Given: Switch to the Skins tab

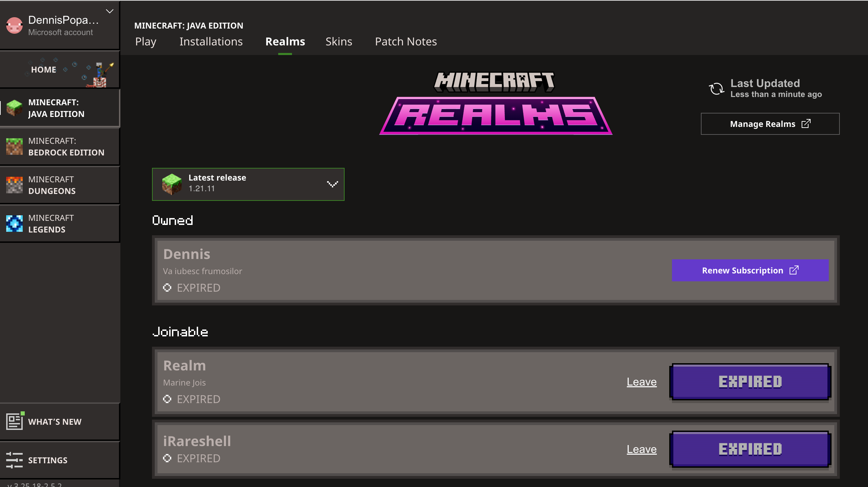Looking at the screenshot, I should click(x=338, y=42).
